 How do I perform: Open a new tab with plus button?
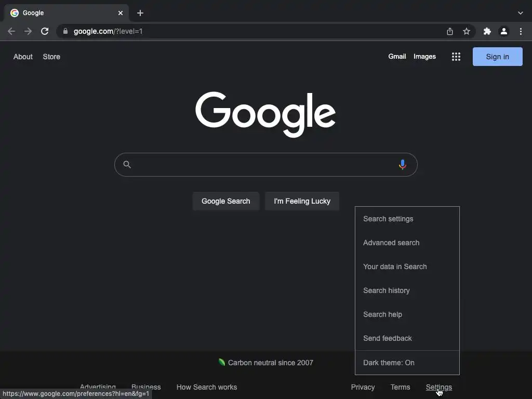(140, 13)
